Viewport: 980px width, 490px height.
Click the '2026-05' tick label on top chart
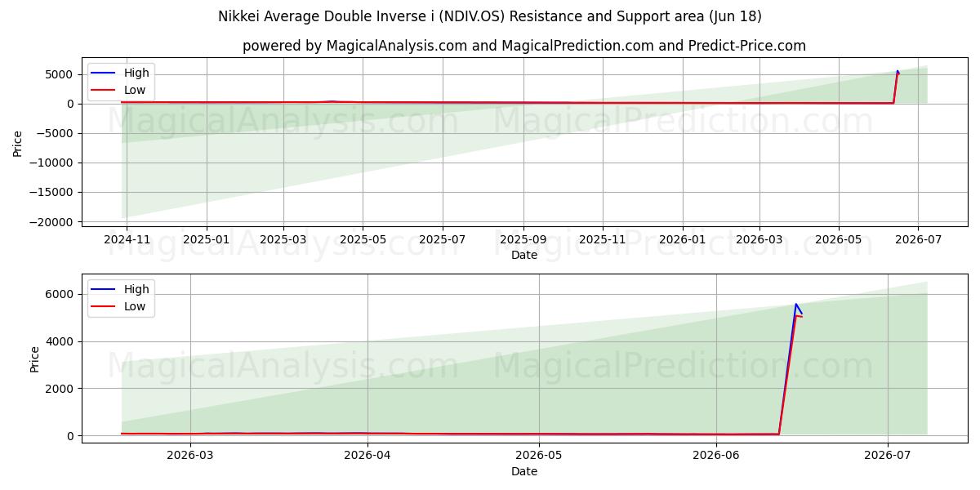click(838, 241)
